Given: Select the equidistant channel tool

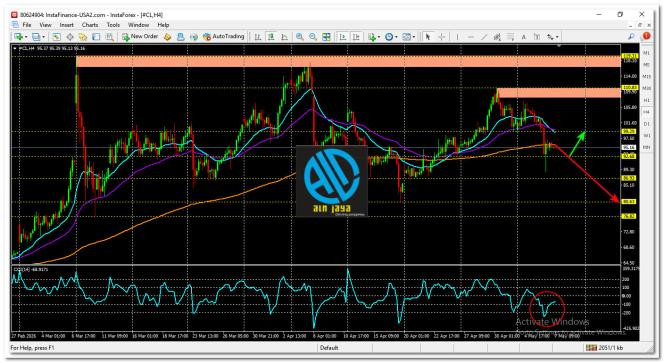Looking at the screenshot, I should [497, 37].
